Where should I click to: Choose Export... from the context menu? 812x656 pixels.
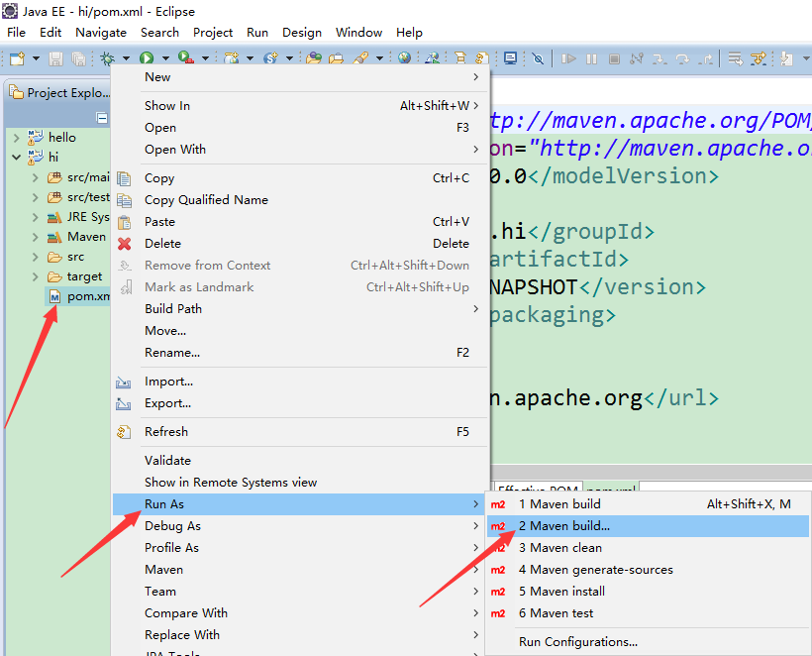pos(301,403)
